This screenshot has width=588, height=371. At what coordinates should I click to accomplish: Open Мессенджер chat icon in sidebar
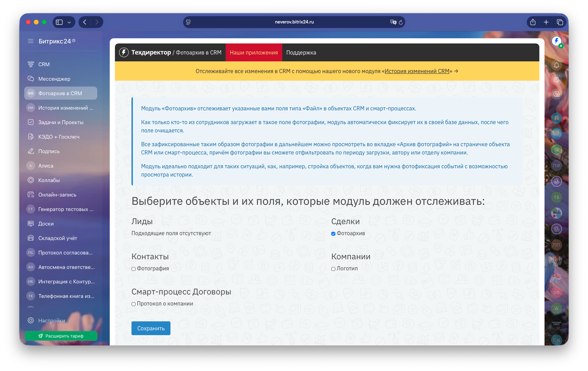coord(31,79)
